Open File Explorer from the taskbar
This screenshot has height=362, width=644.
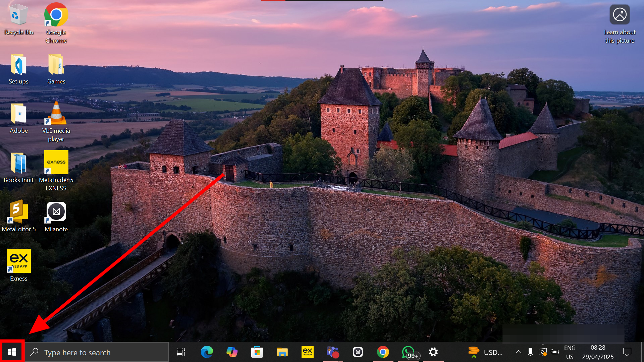coord(282,352)
